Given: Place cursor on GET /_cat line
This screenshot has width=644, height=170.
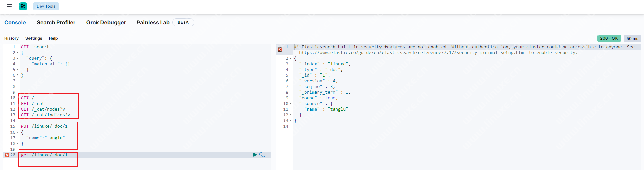Looking at the screenshot, I should click(x=33, y=104).
